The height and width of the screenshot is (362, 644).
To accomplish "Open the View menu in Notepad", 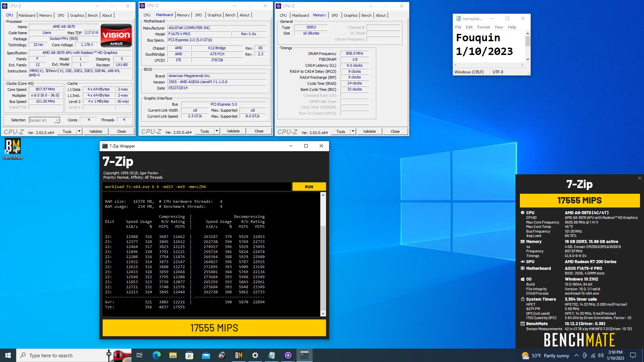I will [x=499, y=27].
